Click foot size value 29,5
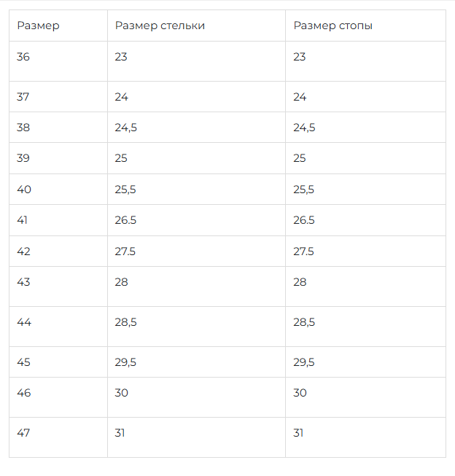 304,362
